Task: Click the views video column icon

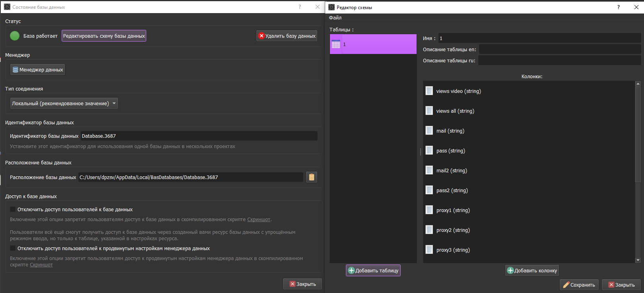Action: [429, 91]
